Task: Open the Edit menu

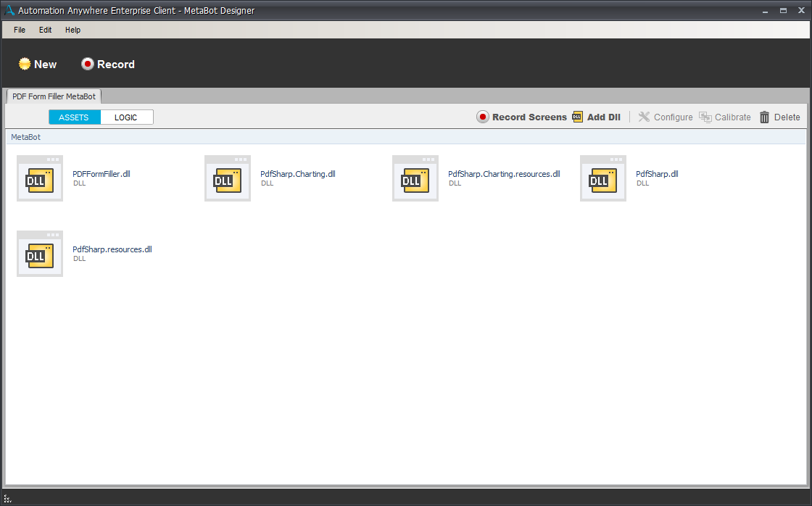Action: tap(45, 30)
